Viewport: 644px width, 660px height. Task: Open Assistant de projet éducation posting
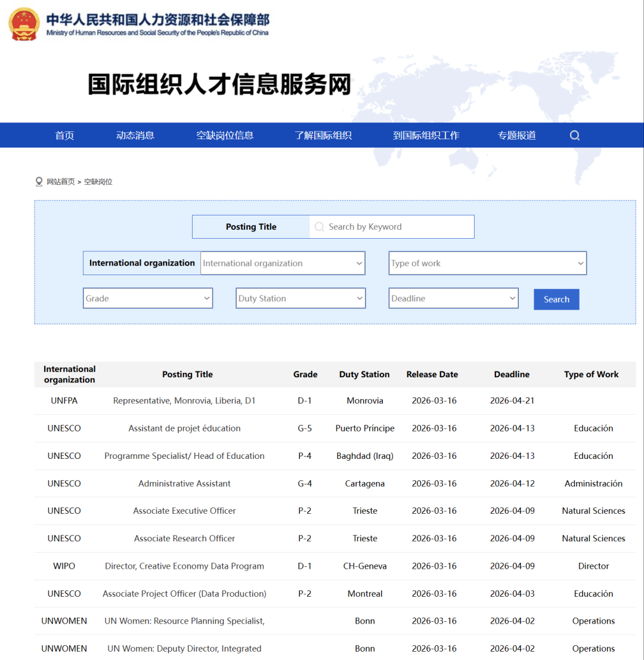[x=184, y=428]
